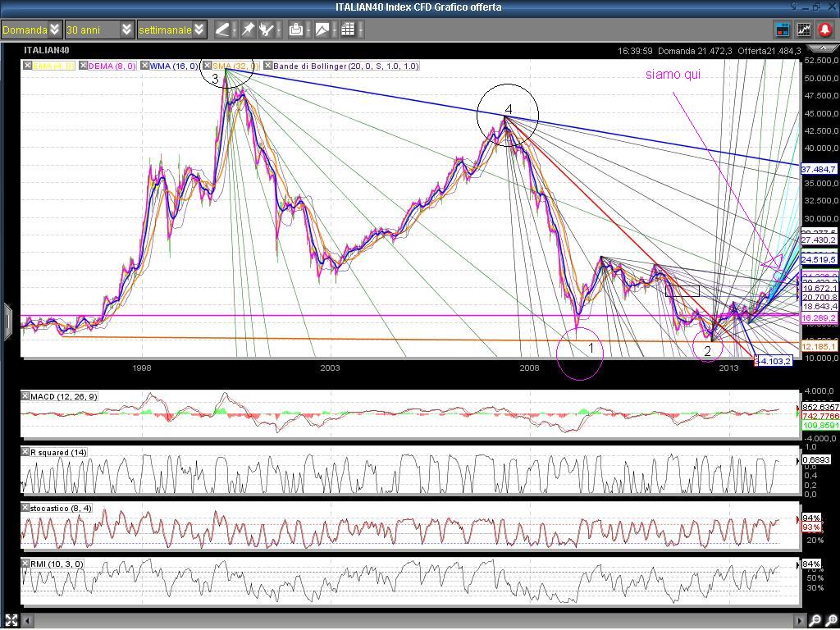The height and width of the screenshot is (630, 840).
Task: Click the MACD (12, 26, 9) label
Action: [63, 396]
